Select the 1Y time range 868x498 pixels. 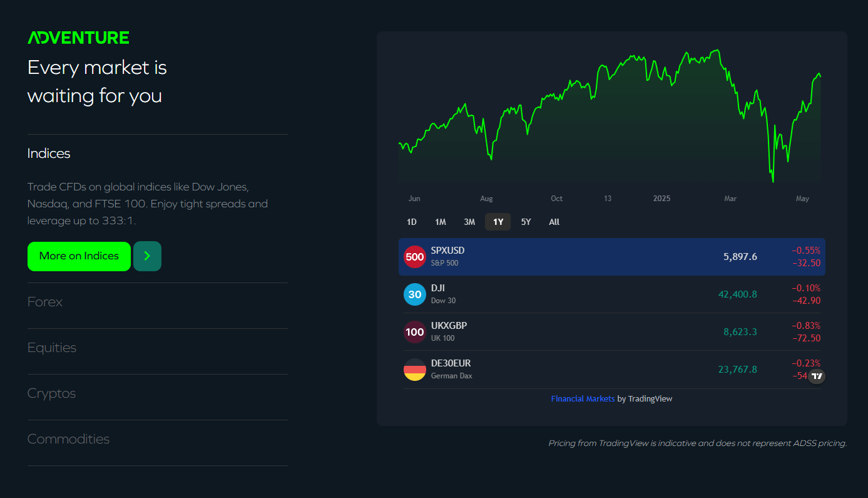point(498,222)
